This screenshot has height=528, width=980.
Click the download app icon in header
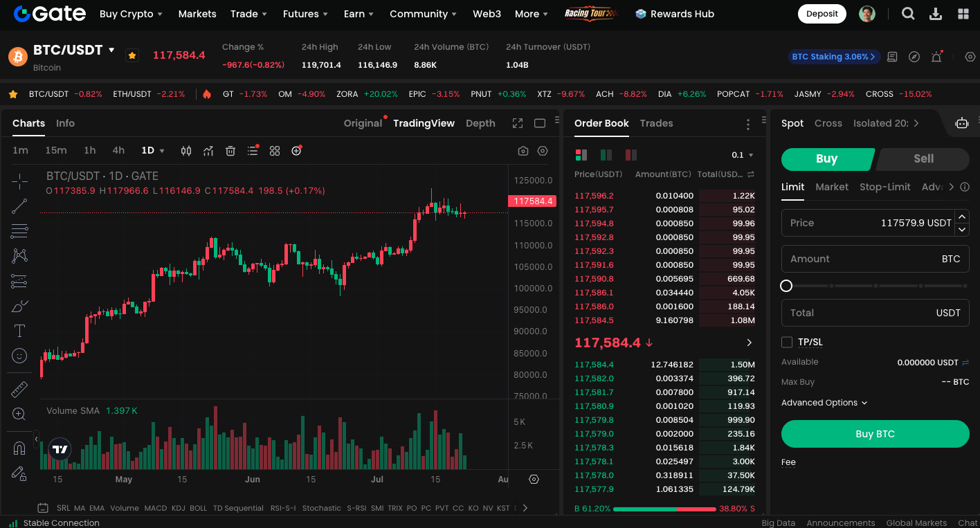click(936, 14)
